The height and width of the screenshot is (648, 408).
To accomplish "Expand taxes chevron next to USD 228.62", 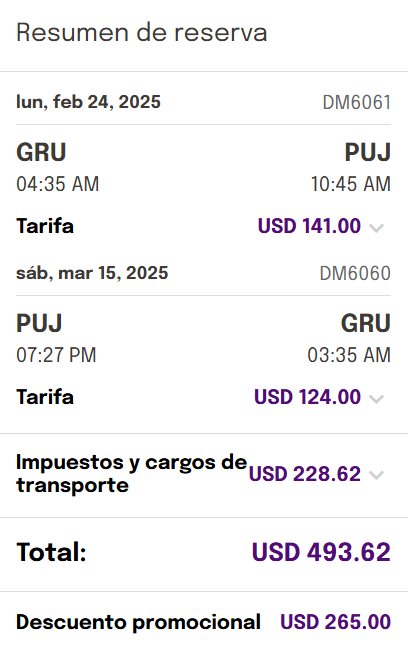I will coord(376,475).
